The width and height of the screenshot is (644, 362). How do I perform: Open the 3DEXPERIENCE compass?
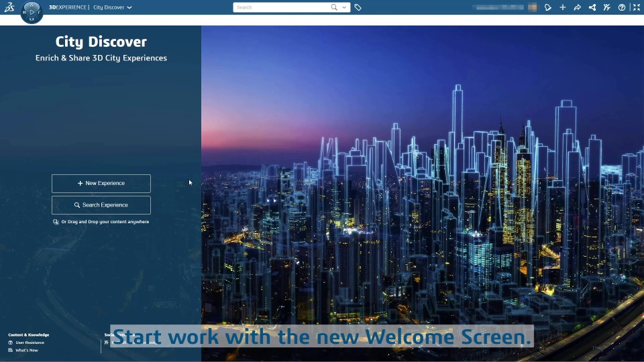pyautogui.click(x=32, y=12)
